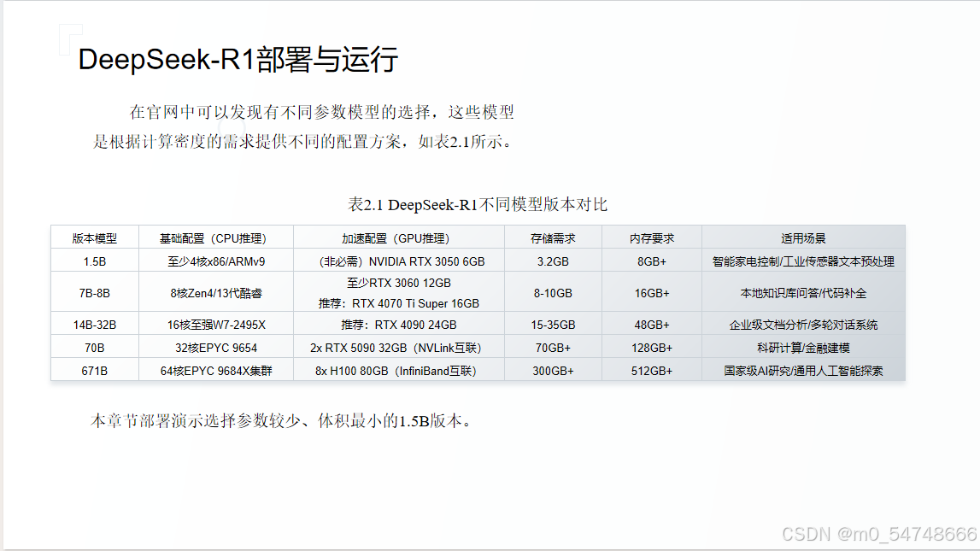The width and height of the screenshot is (980, 551).
Task: Click the paragraph line starting 在官网中可以发现
Action: [x=321, y=113]
